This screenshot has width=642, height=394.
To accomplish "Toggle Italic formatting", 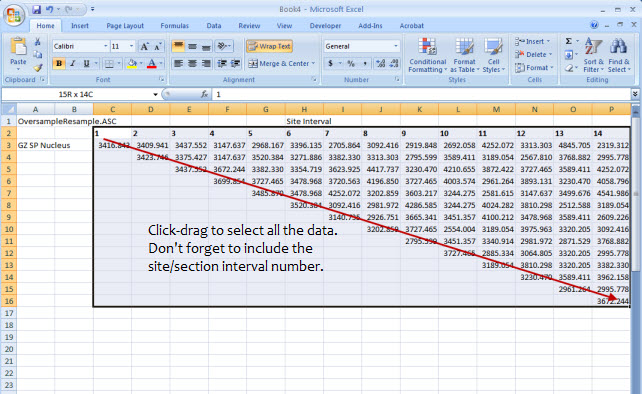I will click(72, 63).
